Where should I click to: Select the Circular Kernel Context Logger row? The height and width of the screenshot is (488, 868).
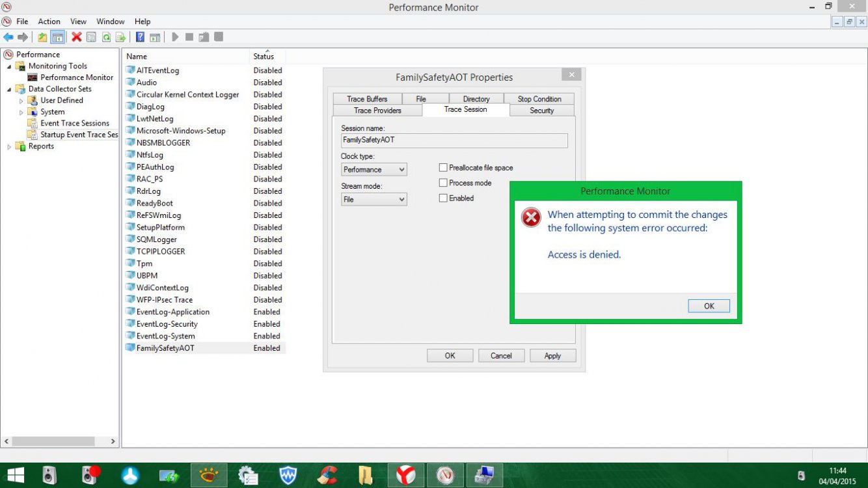(204, 95)
